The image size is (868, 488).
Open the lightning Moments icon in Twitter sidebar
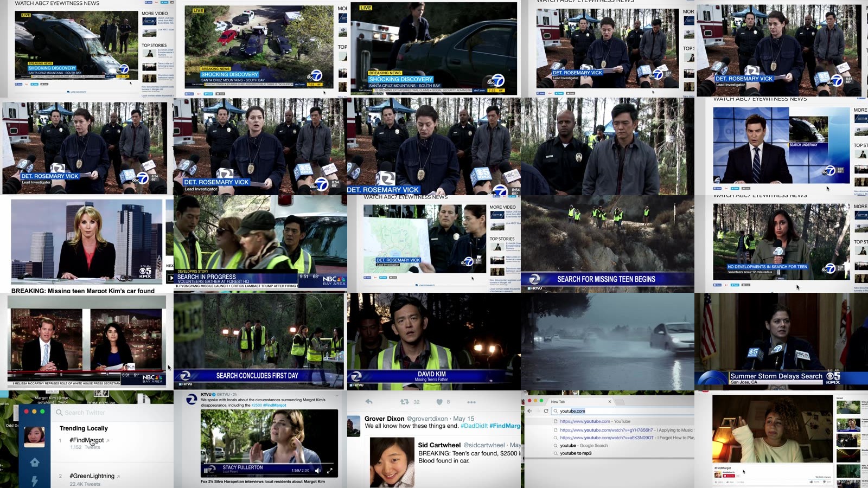pyautogui.click(x=34, y=480)
